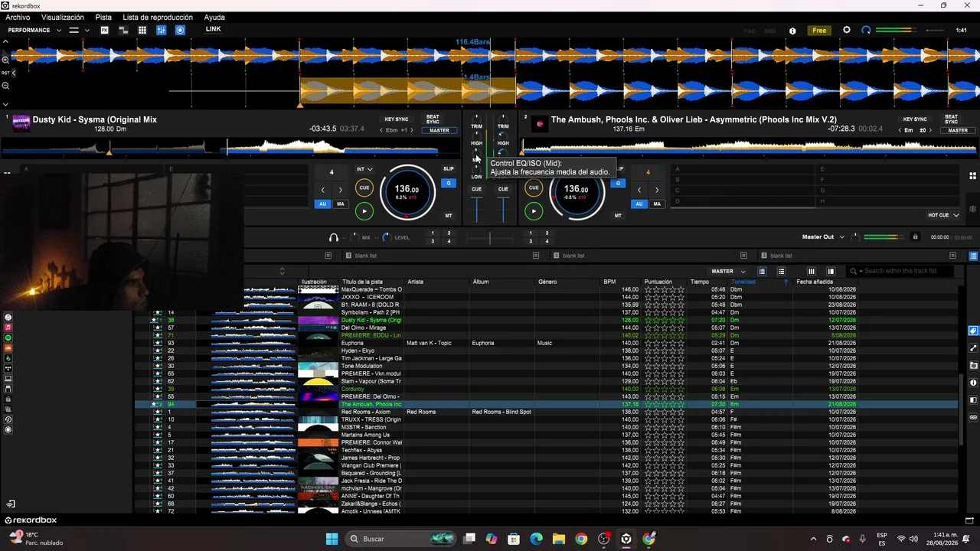
Task: Click deck 1 CUE button
Action: (364, 187)
